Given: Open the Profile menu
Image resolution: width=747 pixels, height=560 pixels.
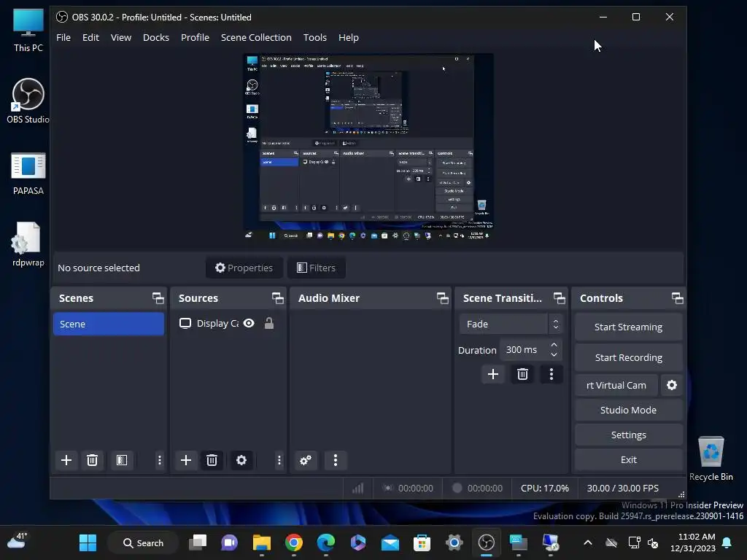Looking at the screenshot, I should [195, 38].
